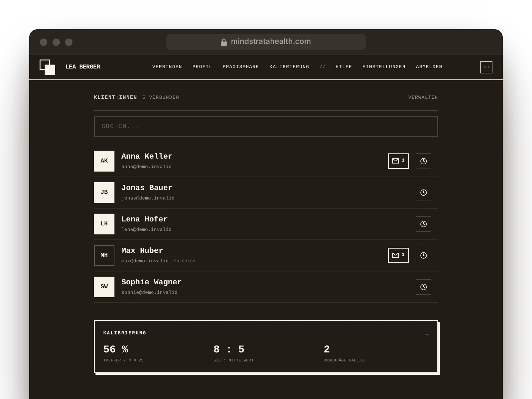Click the clock icon for Lena Hofer
532x399 pixels.
point(423,224)
